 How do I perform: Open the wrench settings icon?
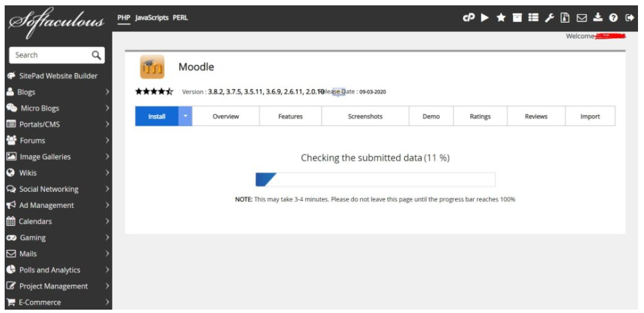(550, 17)
